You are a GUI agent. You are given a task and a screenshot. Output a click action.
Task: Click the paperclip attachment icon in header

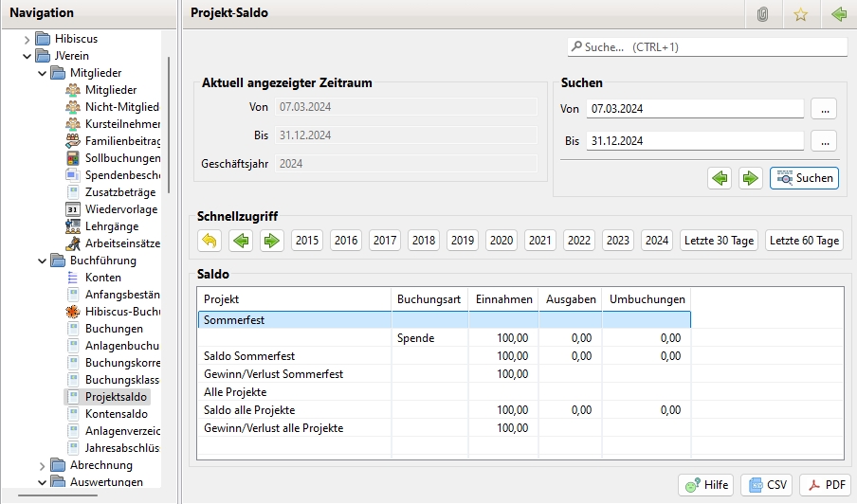[762, 14]
